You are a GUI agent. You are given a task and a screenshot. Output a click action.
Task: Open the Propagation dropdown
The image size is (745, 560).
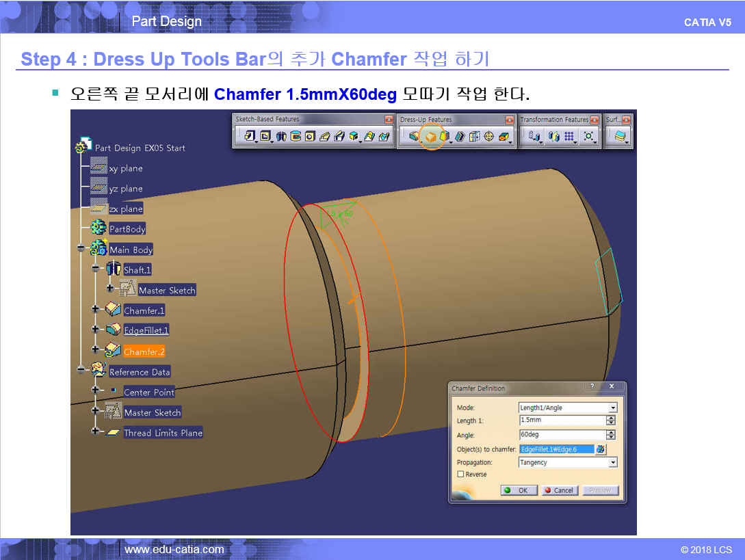pyautogui.click(x=612, y=462)
